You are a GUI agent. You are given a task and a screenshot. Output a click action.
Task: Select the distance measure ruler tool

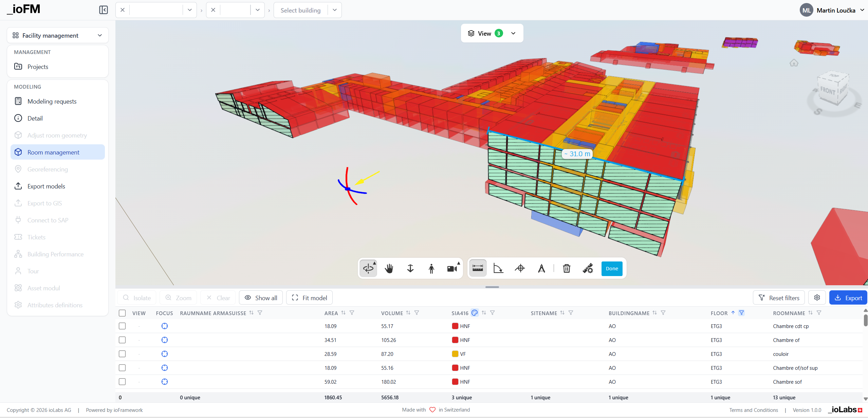(478, 269)
